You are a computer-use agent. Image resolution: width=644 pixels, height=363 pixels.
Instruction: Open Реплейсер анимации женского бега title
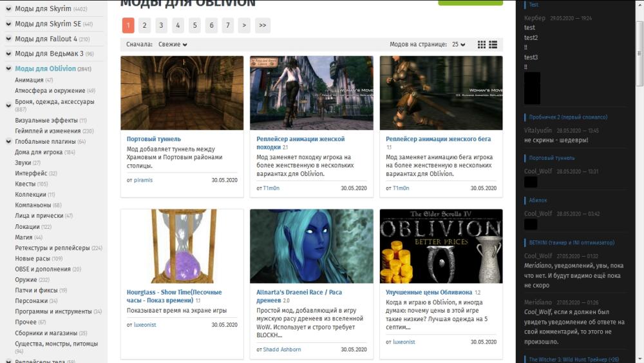click(438, 139)
